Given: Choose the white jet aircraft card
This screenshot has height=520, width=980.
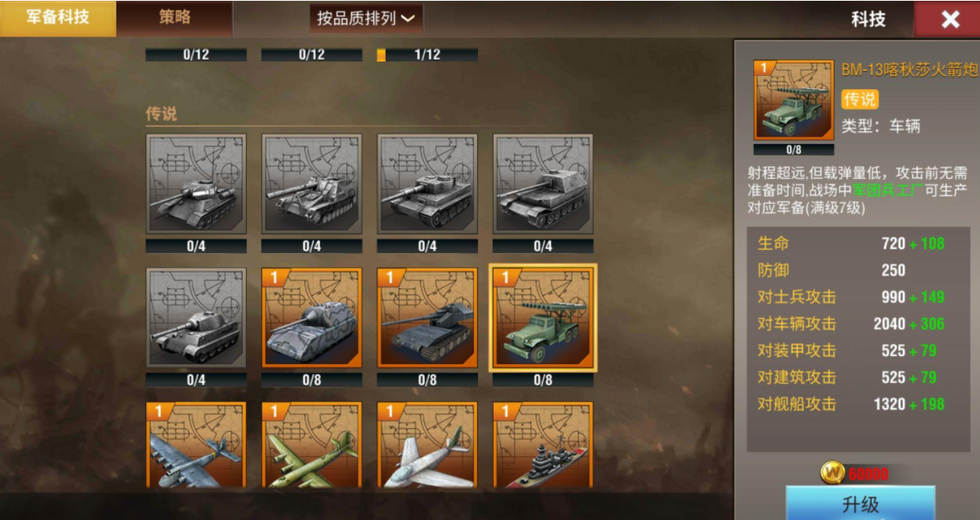Looking at the screenshot, I should coord(427,445).
